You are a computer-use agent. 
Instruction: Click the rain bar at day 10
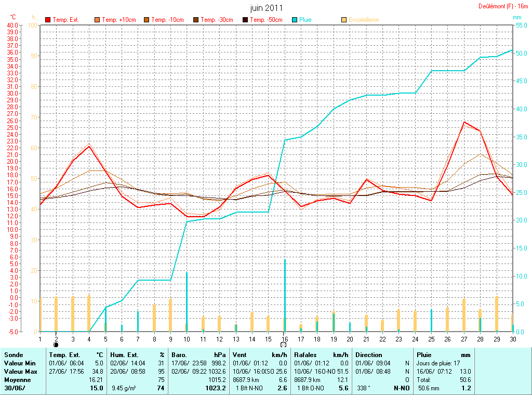click(x=187, y=301)
